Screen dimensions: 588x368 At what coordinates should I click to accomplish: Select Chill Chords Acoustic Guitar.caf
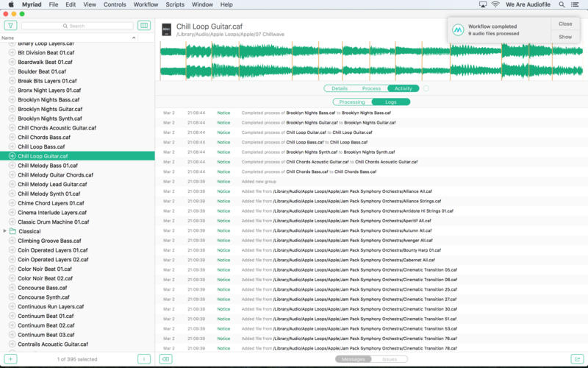coord(57,127)
